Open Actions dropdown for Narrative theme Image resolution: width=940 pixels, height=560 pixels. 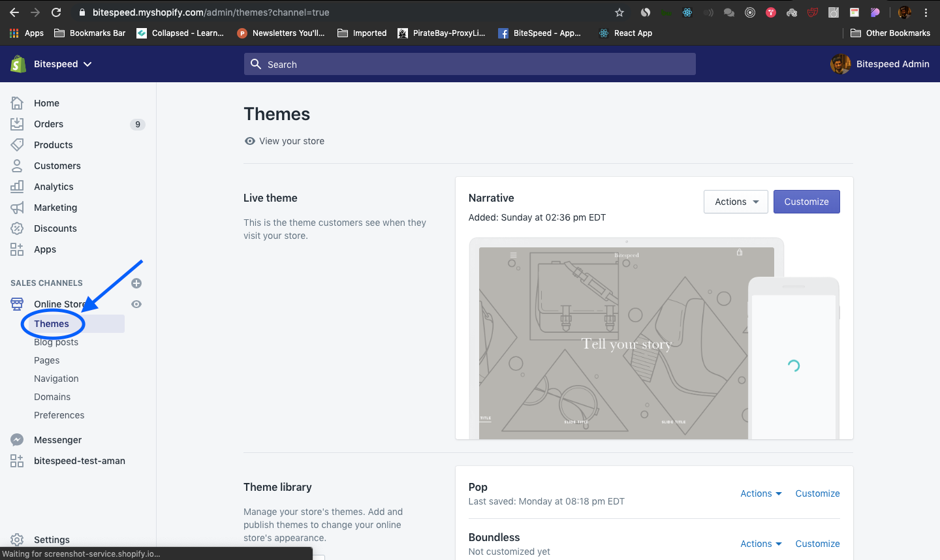click(736, 202)
